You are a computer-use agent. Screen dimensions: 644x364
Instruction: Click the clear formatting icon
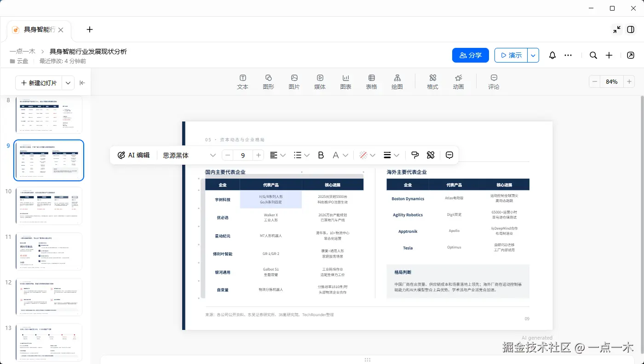coord(431,155)
